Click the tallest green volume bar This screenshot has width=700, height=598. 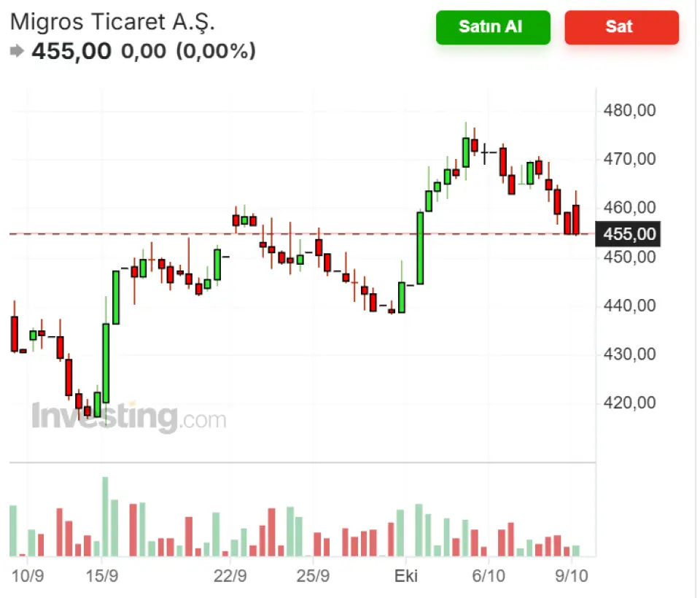[105, 516]
